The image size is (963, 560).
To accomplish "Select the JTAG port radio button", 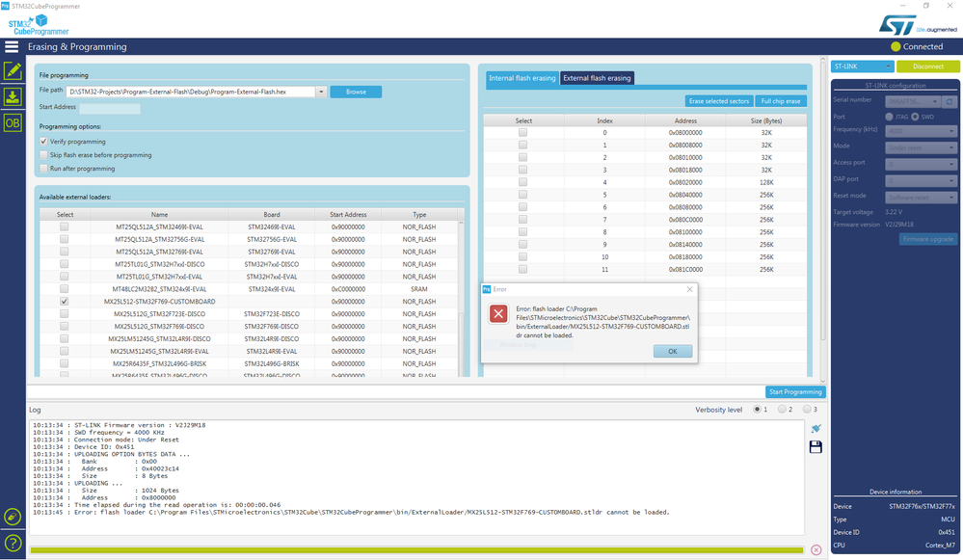I will click(890, 117).
